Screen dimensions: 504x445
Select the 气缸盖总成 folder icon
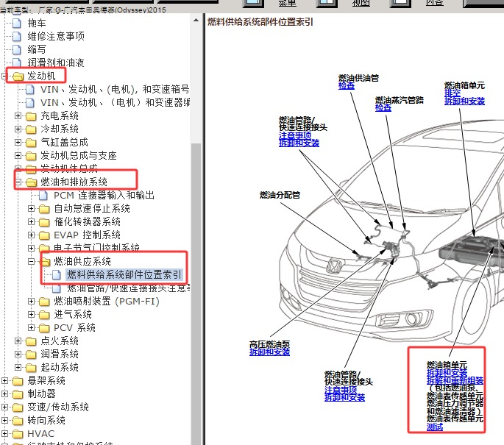[31, 143]
